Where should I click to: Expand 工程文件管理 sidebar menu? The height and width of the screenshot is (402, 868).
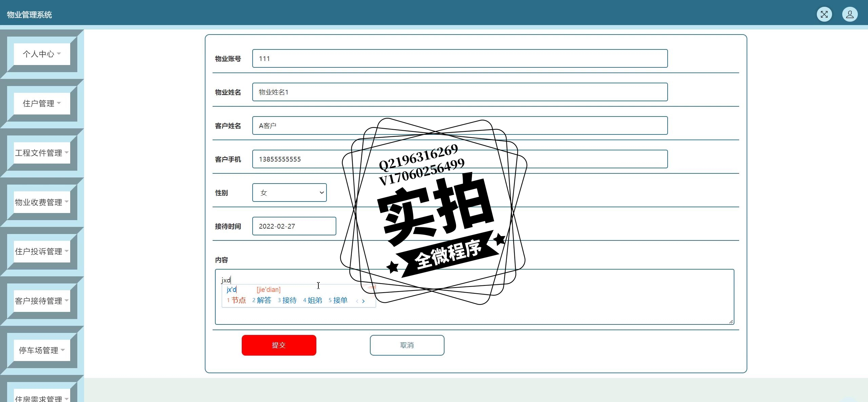[x=42, y=153]
